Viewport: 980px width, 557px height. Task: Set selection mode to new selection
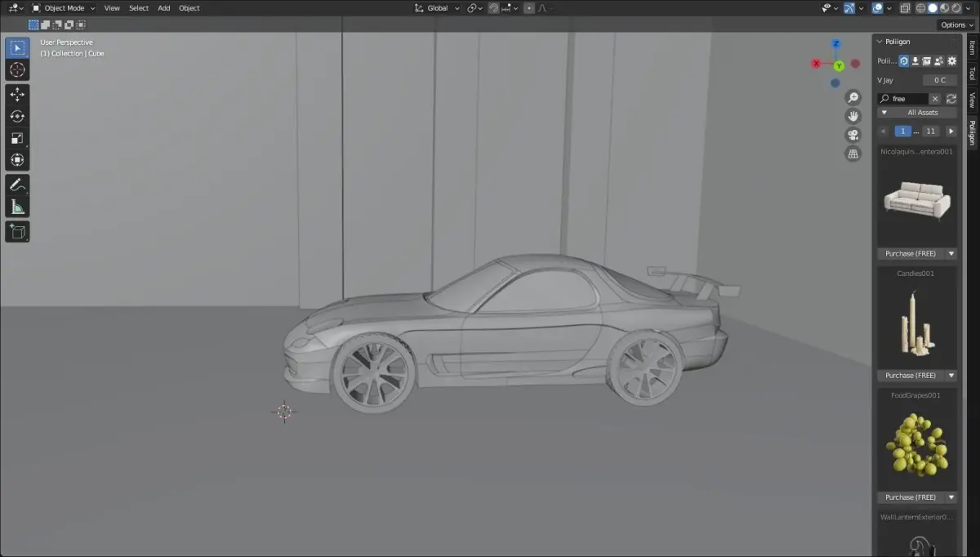pos(33,25)
